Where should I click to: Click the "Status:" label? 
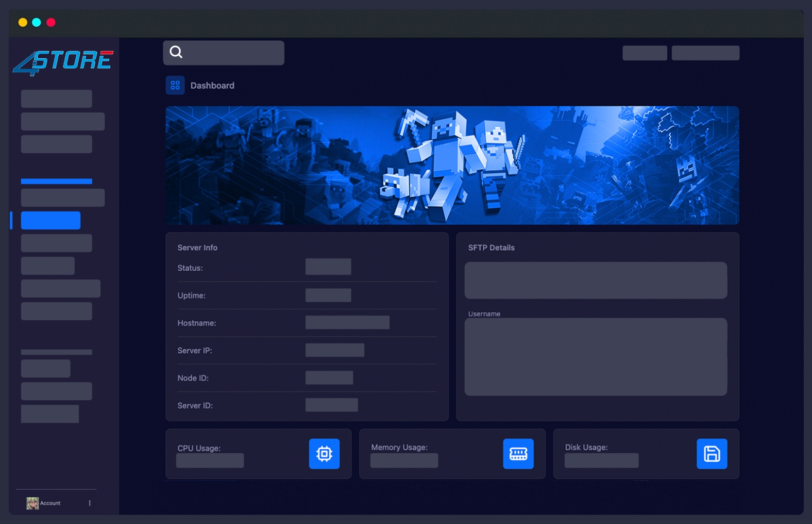pyautogui.click(x=190, y=268)
